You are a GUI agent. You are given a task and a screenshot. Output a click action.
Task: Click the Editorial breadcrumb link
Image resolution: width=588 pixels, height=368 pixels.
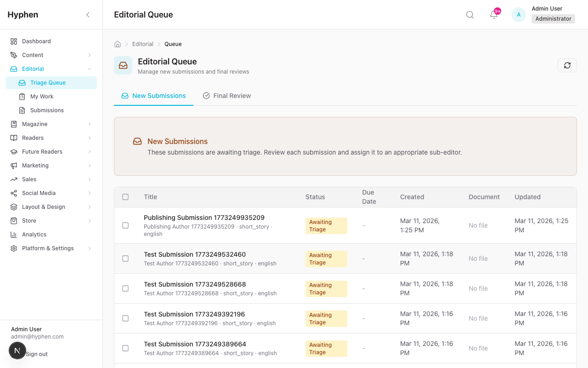[143, 44]
